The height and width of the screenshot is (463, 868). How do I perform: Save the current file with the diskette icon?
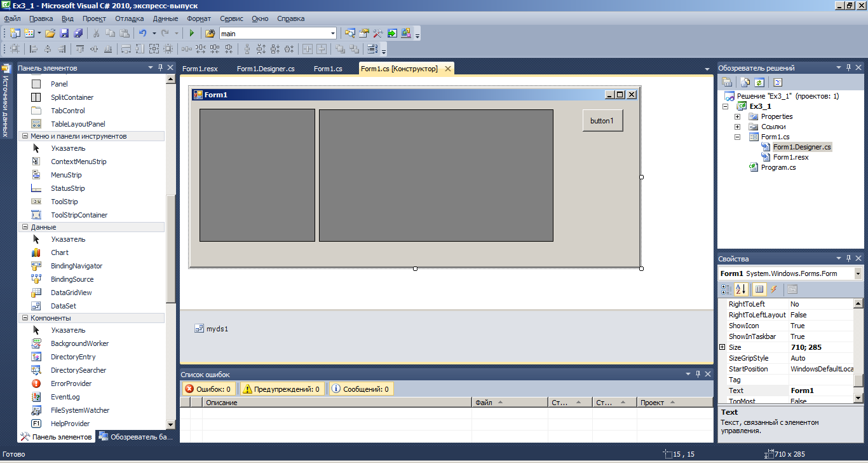[64, 33]
